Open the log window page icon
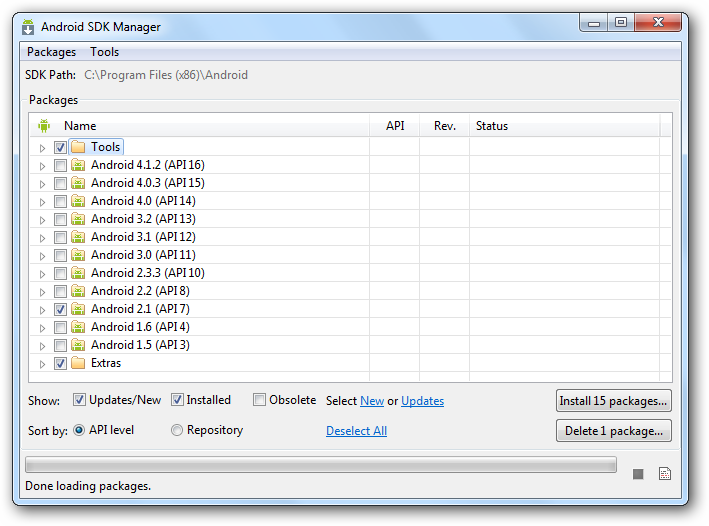This screenshot has height=526, width=709. click(x=665, y=474)
